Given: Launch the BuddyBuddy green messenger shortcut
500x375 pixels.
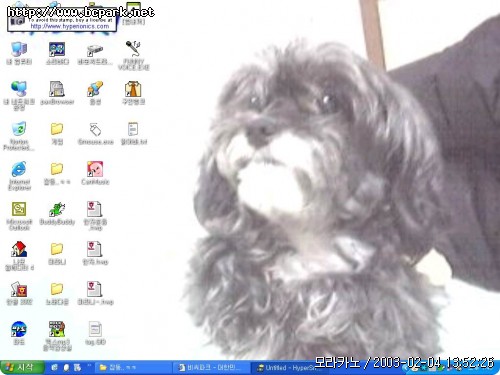Looking at the screenshot, I should click(57, 213).
